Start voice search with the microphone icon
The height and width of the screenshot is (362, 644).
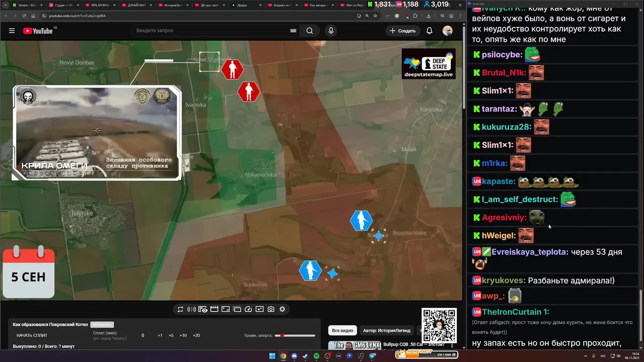331,31
